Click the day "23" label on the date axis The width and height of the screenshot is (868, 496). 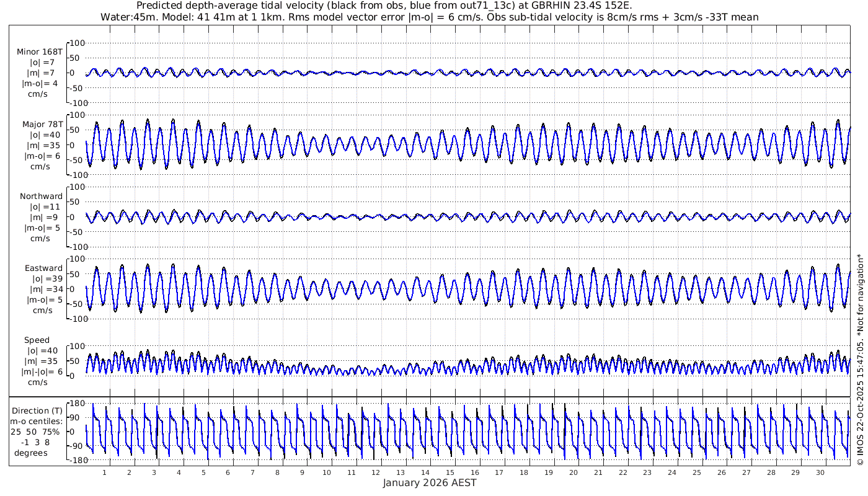647,472
